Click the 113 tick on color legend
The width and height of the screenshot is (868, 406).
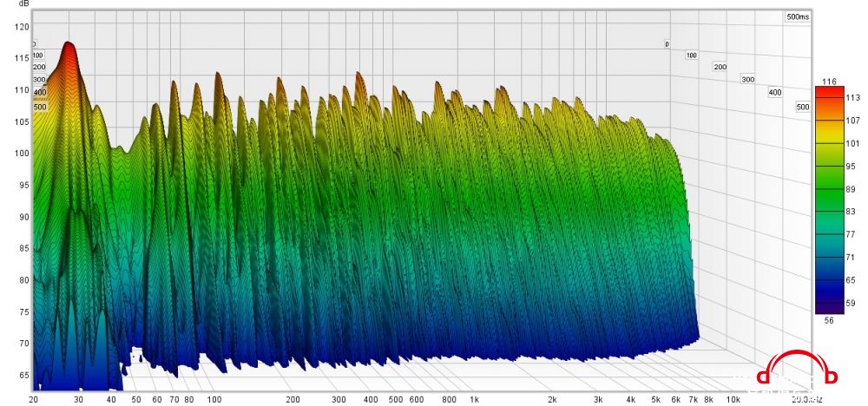pos(852,97)
